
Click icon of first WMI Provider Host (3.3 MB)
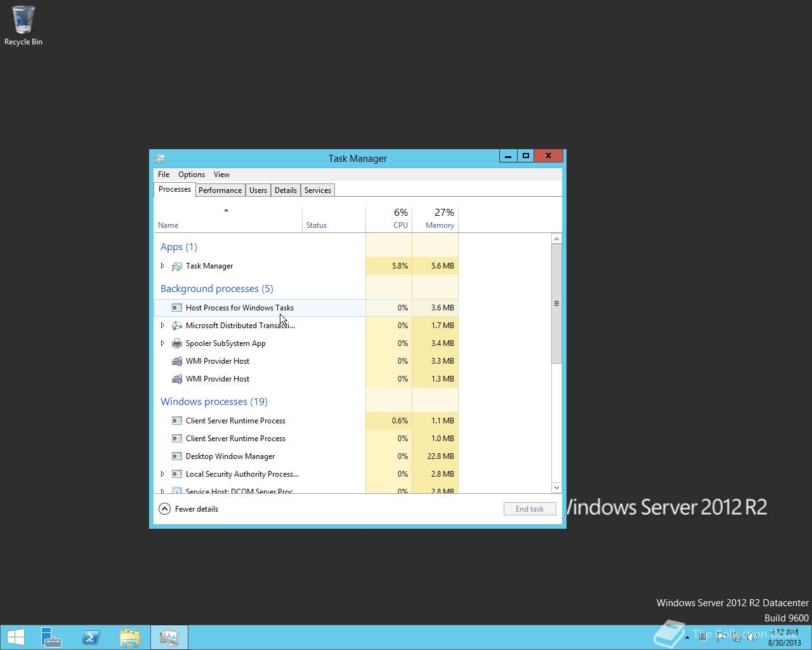[177, 361]
